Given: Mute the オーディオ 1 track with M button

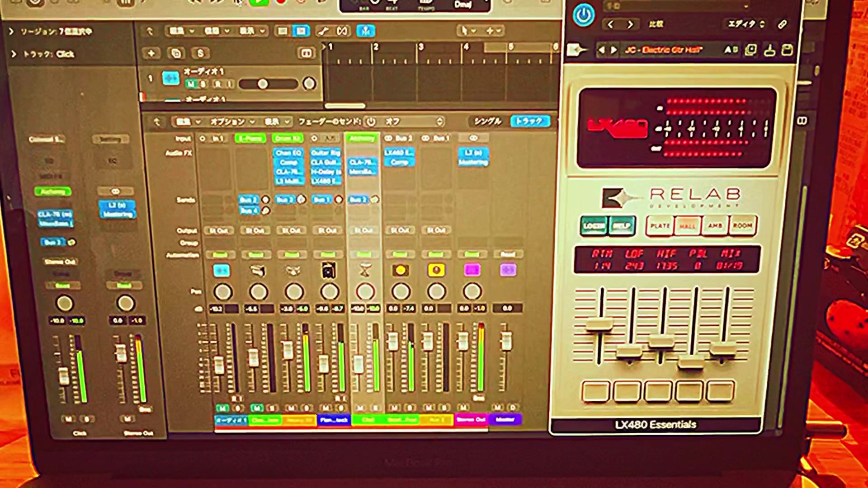Looking at the screenshot, I should tap(191, 84).
